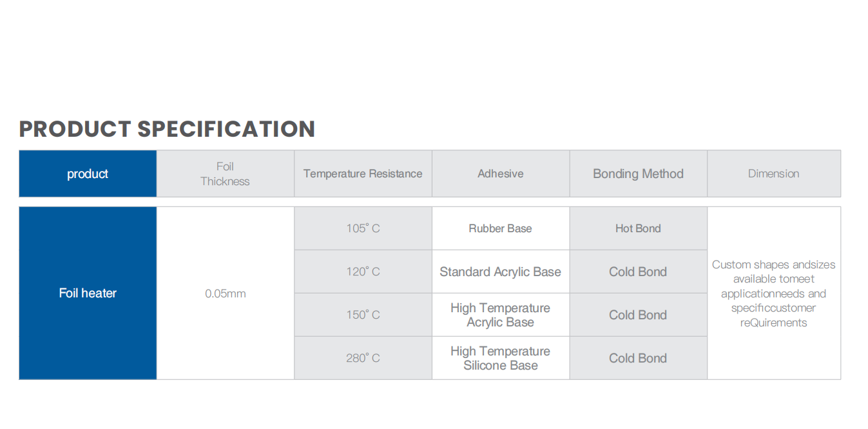Image resolution: width=868 pixels, height=429 pixels.
Task: Click the Foil Thickness column header
Action: click(x=225, y=174)
